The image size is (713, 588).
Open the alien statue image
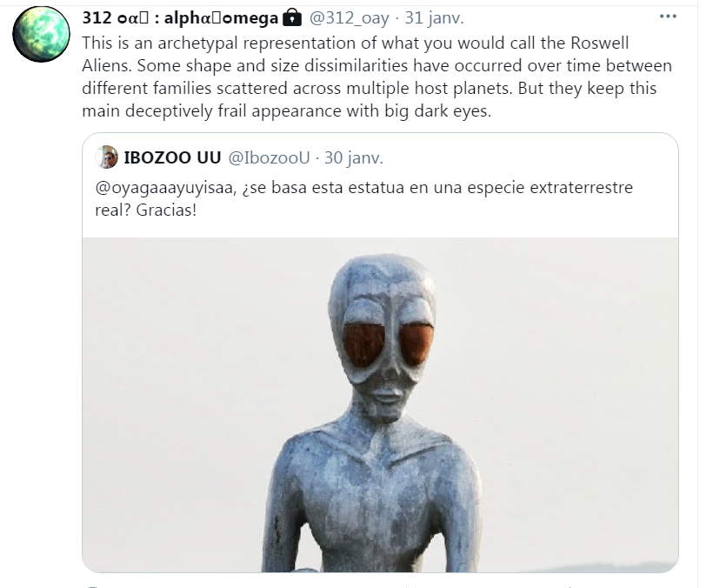pos(380,404)
